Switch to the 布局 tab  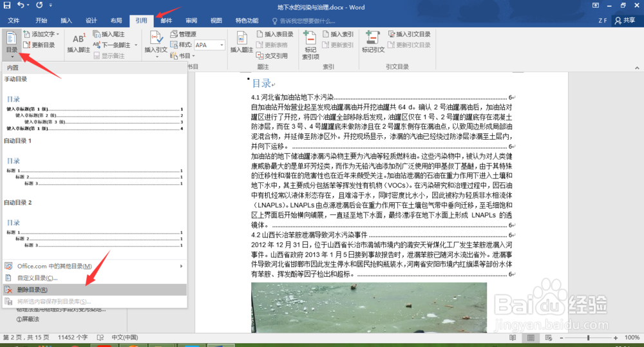point(116,20)
